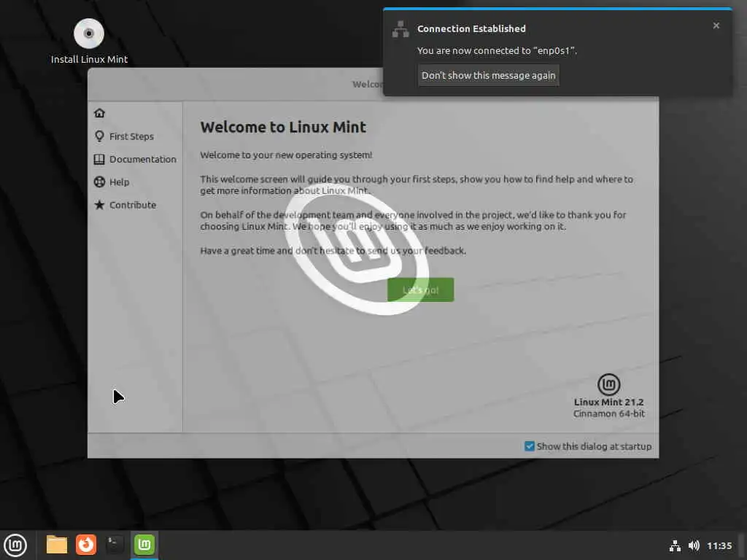The height and width of the screenshot is (560, 747).
Task: Open Documentation in the sidebar
Action: (135, 159)
